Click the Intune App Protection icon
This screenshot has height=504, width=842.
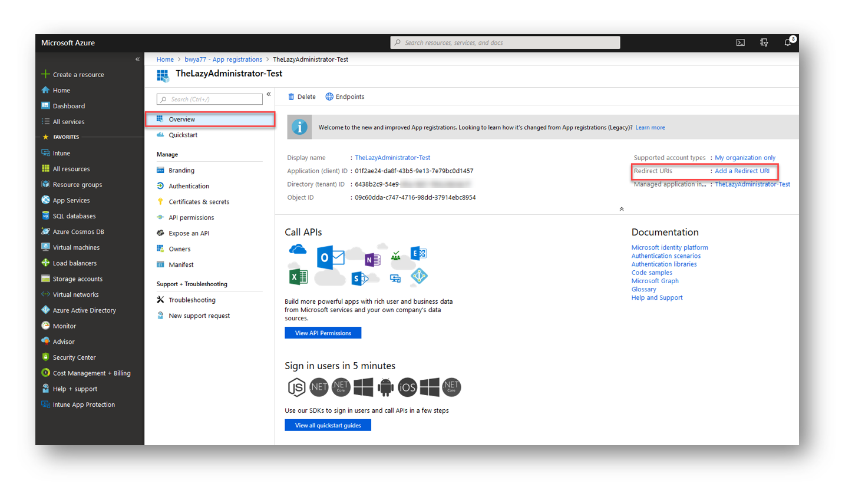[45, 404]
